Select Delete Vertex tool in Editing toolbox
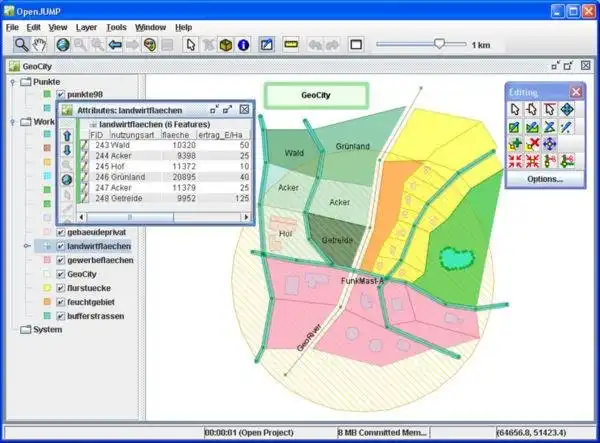This screenshot has width=600, height=443. coord(532,144)
